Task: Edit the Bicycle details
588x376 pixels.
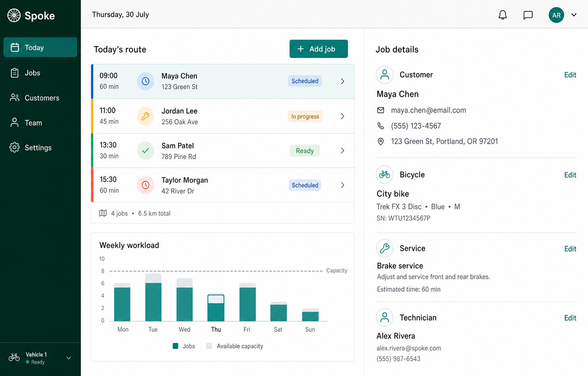Action: click(x=570, y=175)
